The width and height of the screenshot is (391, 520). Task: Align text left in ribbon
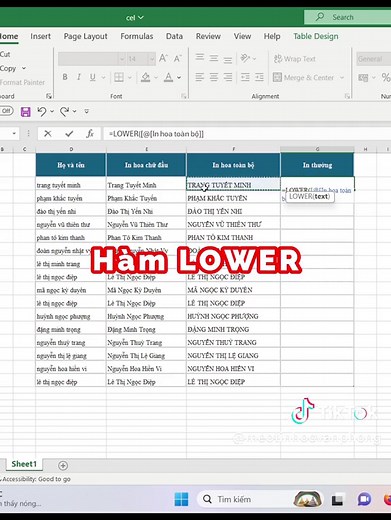[200, 78]
